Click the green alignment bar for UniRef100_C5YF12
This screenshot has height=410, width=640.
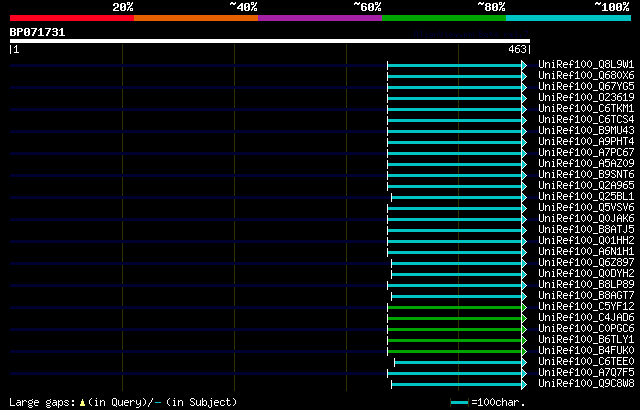[454, 308]
